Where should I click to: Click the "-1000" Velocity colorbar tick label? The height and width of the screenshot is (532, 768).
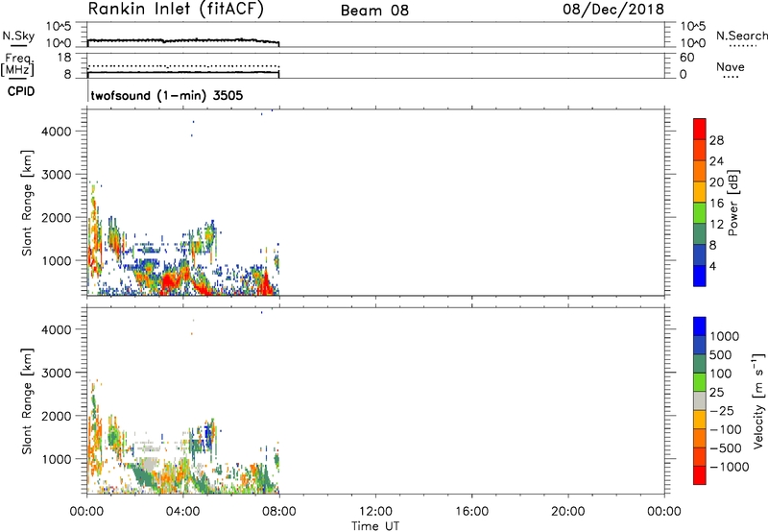click(730, 467)
